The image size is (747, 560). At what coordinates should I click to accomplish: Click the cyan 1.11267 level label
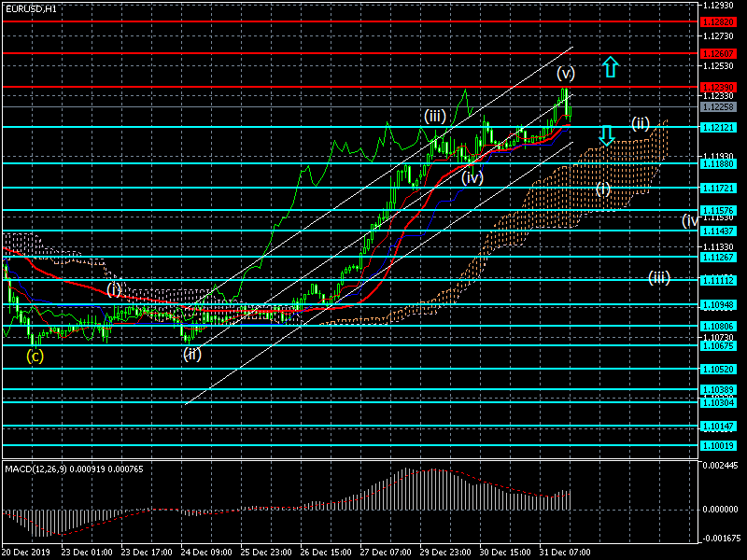point(719,258)
